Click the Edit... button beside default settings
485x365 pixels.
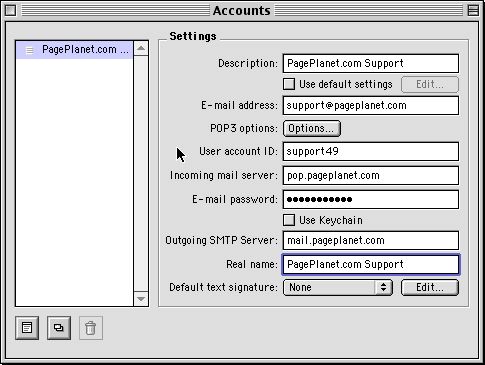pyautogui.click(x=430, y=84)
